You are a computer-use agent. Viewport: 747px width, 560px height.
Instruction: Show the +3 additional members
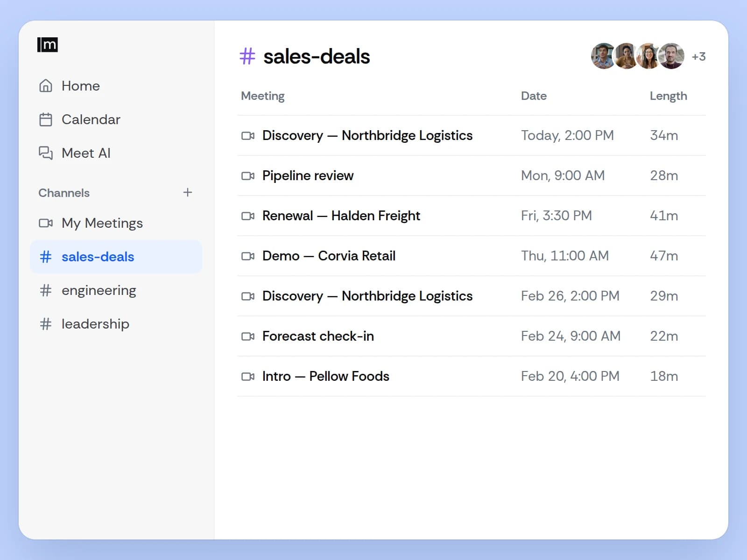click(698, 56)
